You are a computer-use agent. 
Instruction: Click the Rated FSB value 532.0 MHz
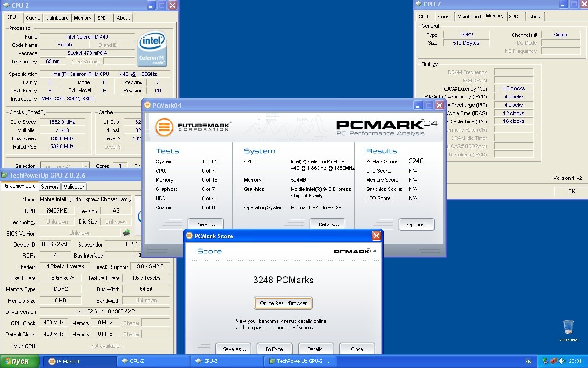tap(62, 146)
